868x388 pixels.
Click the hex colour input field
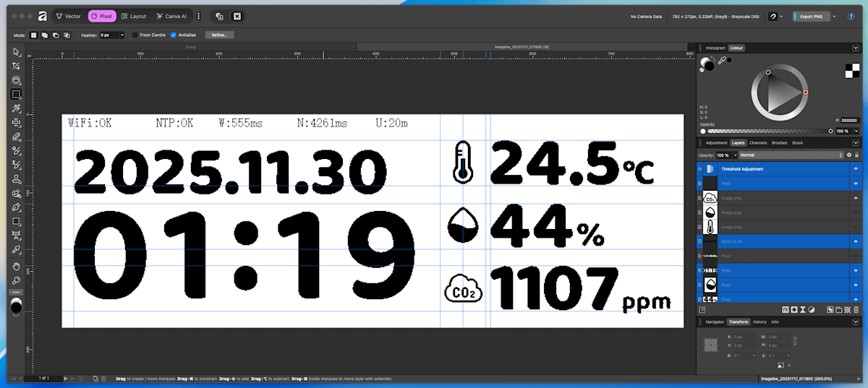849,121
